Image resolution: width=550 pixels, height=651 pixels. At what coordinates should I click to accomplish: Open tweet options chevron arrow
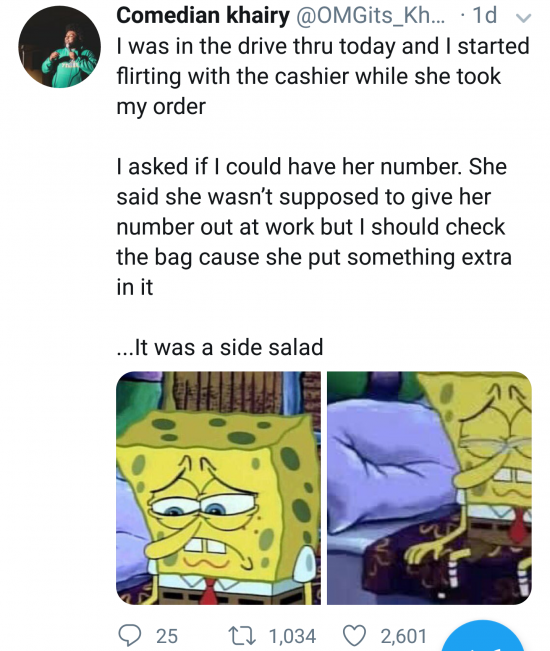pos(523,17)
